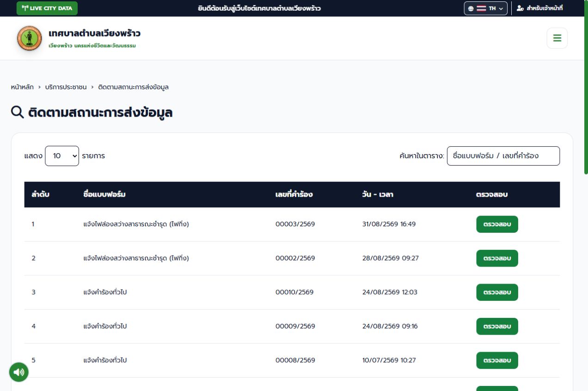Sort by the เลขที่คำร้อง column header
Screen dimensions: 588x391
coord(294,194)
